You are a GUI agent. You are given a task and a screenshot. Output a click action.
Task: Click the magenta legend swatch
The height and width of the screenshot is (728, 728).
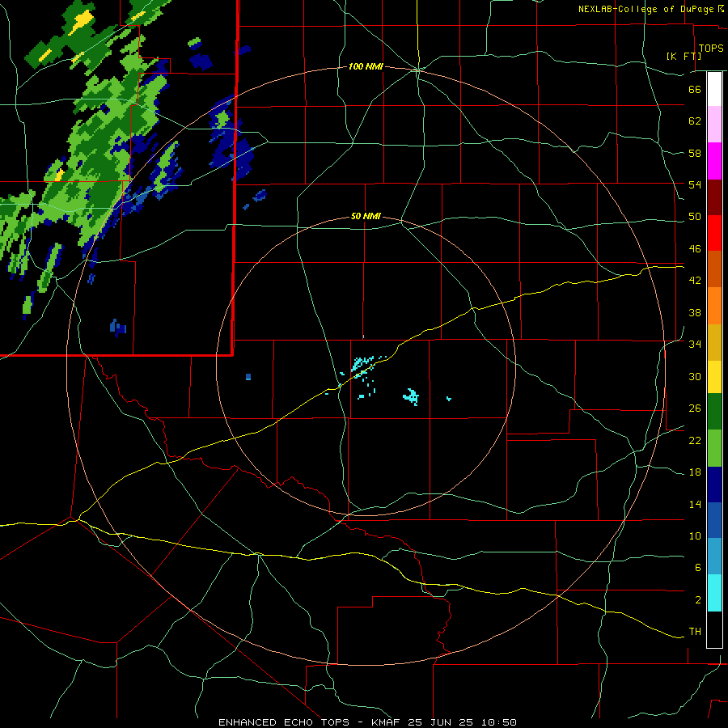point(714,161)
